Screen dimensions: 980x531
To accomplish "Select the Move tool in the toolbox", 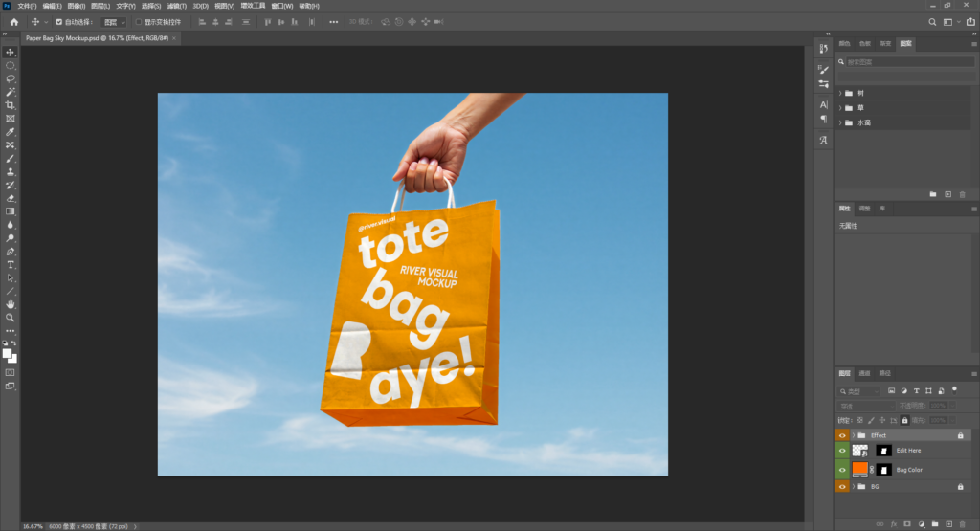I will point(10,53).
